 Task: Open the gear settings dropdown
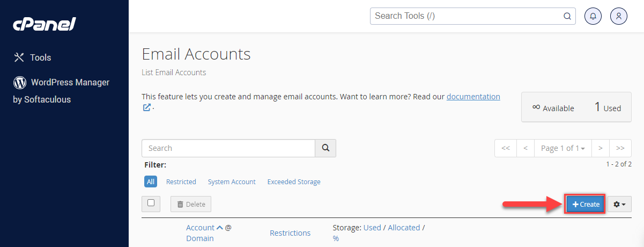coord(619,204)
